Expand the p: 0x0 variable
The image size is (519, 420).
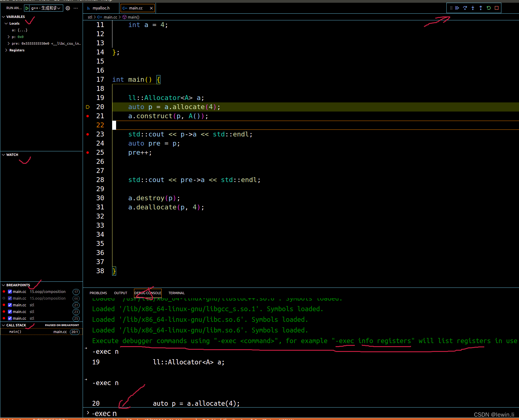coord(9,37)
